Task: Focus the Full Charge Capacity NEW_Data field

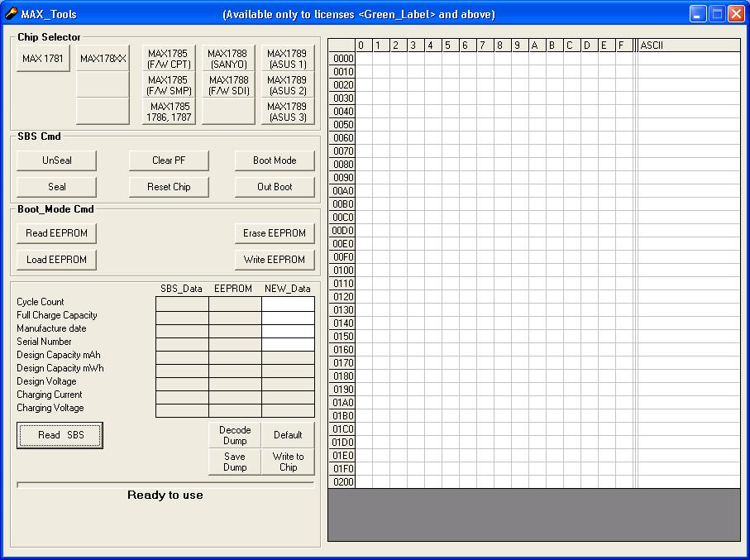Action: [288, 318]
